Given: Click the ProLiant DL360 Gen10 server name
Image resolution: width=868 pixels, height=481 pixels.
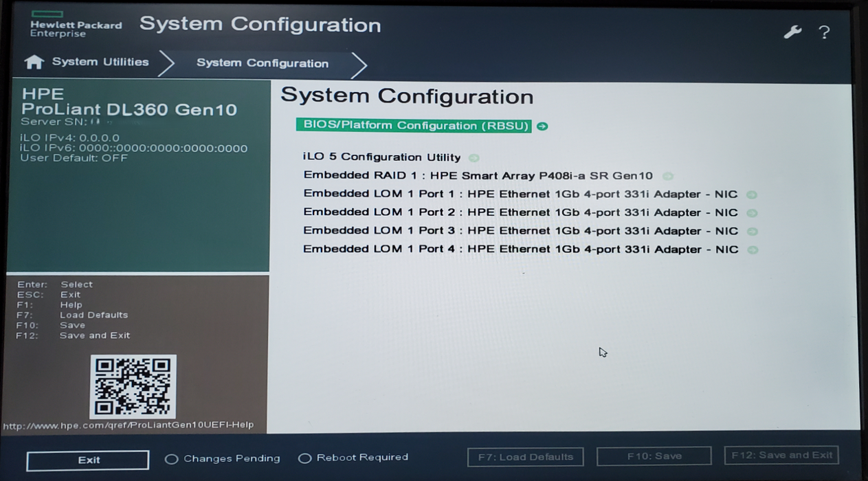Looking at the screenshot, I should [129, 110].
